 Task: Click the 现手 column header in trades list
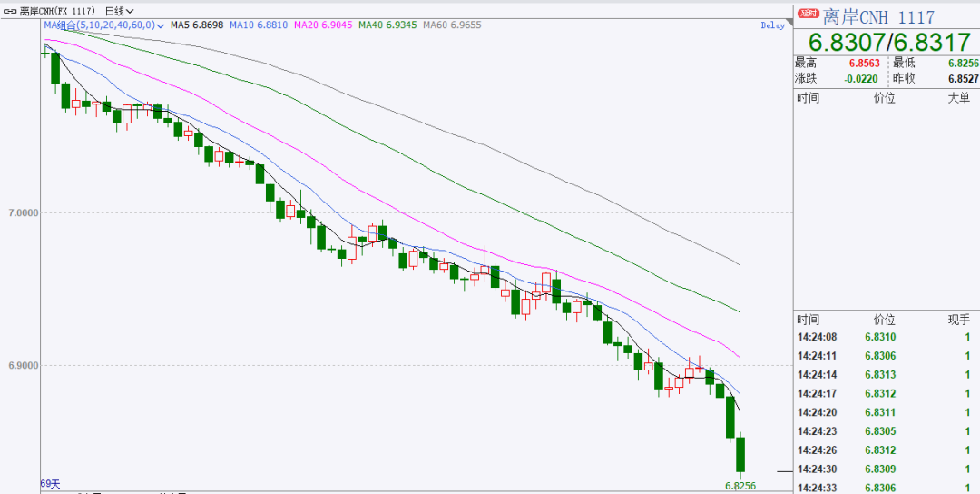click(958, 320)
